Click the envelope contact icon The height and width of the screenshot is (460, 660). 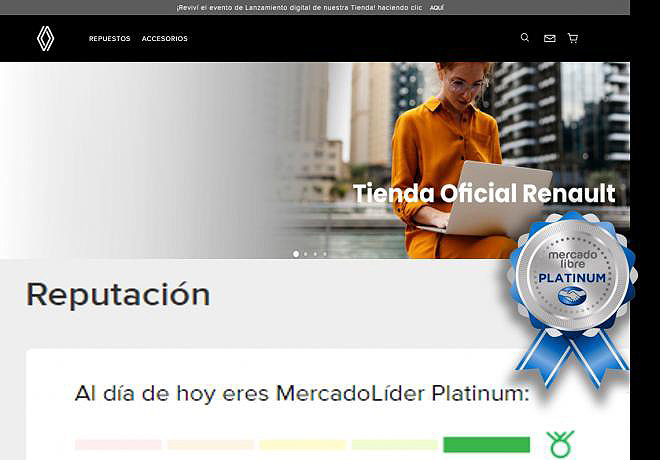click(x=549, y=38)
